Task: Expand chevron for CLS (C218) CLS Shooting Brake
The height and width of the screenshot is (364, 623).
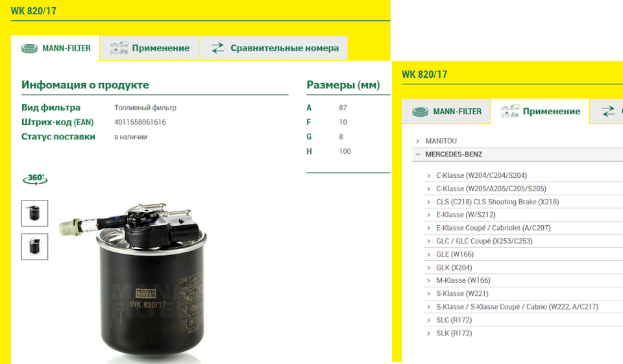Action: [428, 202]
